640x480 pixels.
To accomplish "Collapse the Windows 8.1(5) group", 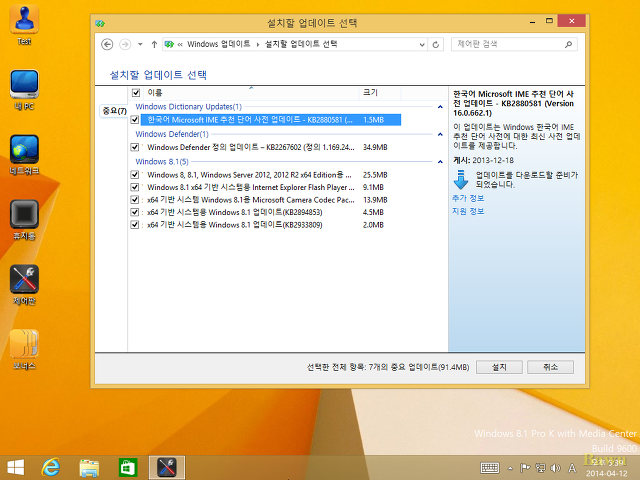I will (x=440, y=162).
